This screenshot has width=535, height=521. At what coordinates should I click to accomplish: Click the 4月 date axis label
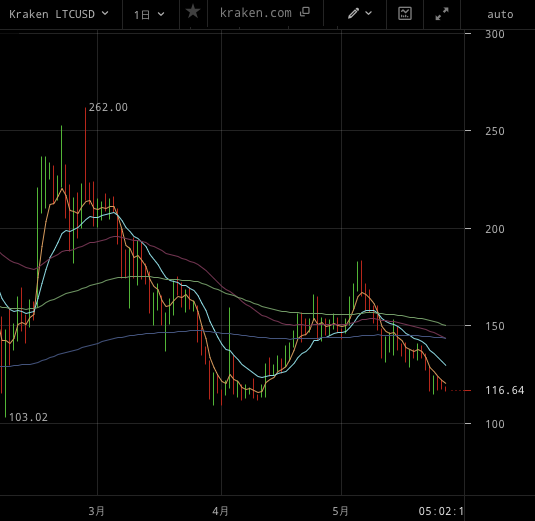220,511
